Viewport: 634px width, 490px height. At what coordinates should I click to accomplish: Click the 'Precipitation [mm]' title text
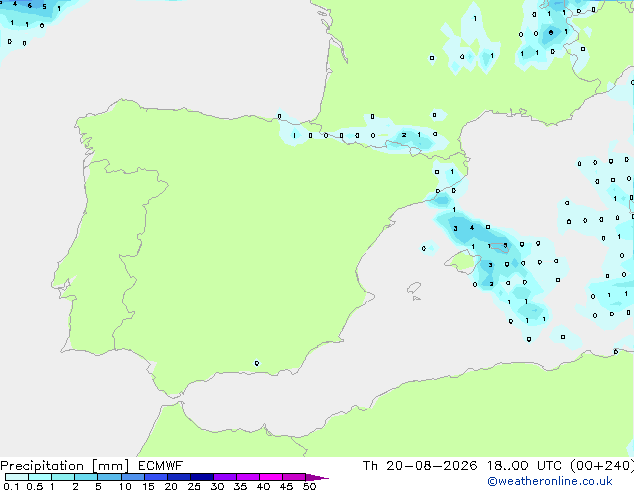(x=65, y=466)
